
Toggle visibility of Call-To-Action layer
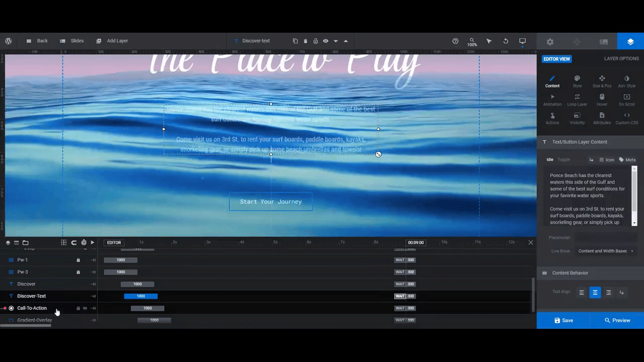click(x=85, y=308)
